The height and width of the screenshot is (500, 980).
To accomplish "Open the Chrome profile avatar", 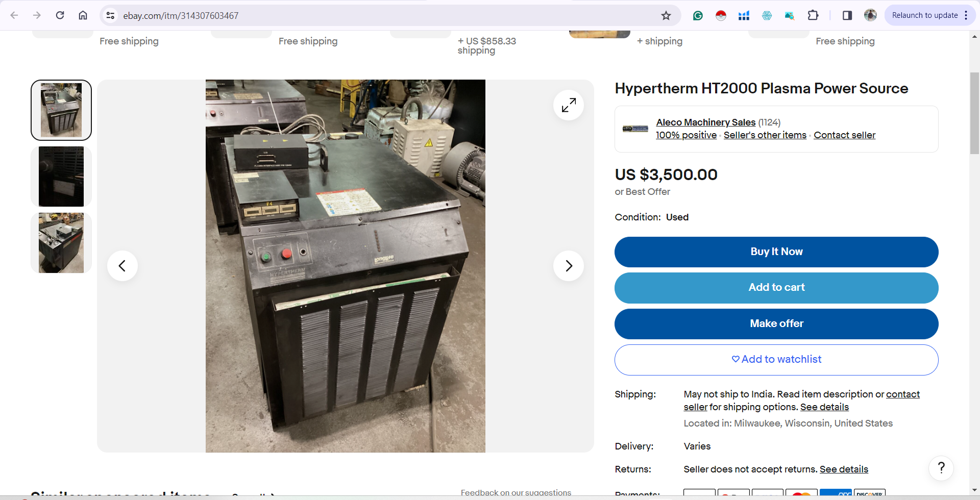I will click(x=870, y=15).
